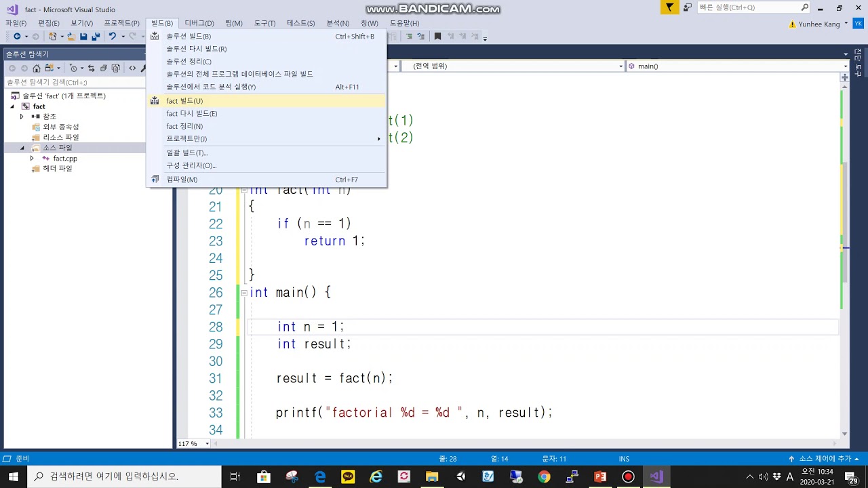Select the 헤더 파일 folder
The height and width of the screenshot is (488, 868).
click(x=58, y=169)
